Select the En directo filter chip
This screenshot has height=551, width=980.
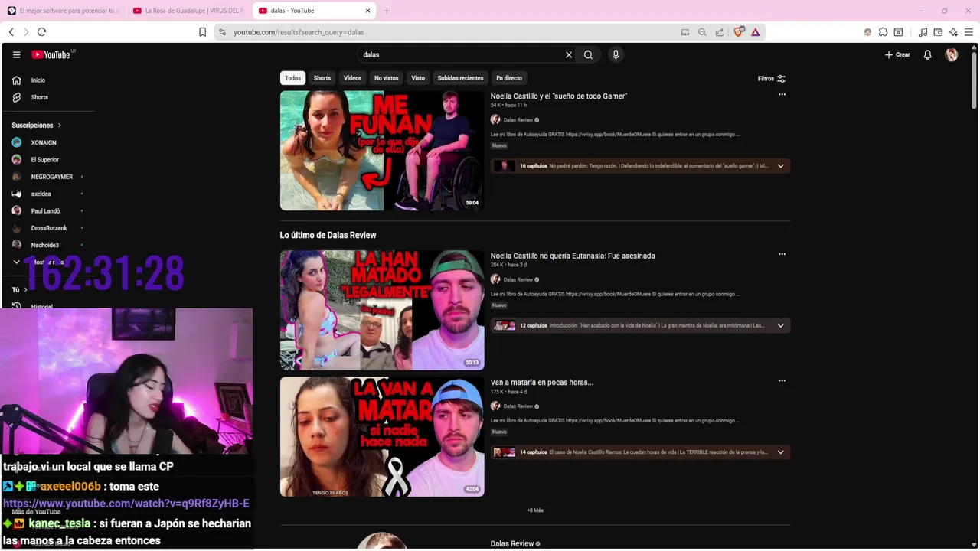tap(509, 78)
